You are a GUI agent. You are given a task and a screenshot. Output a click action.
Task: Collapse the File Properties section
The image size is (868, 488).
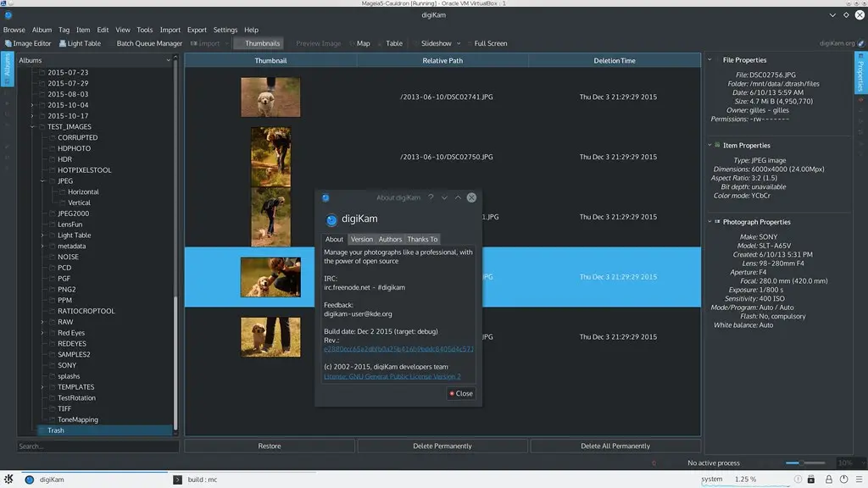(x=709, y=59)
